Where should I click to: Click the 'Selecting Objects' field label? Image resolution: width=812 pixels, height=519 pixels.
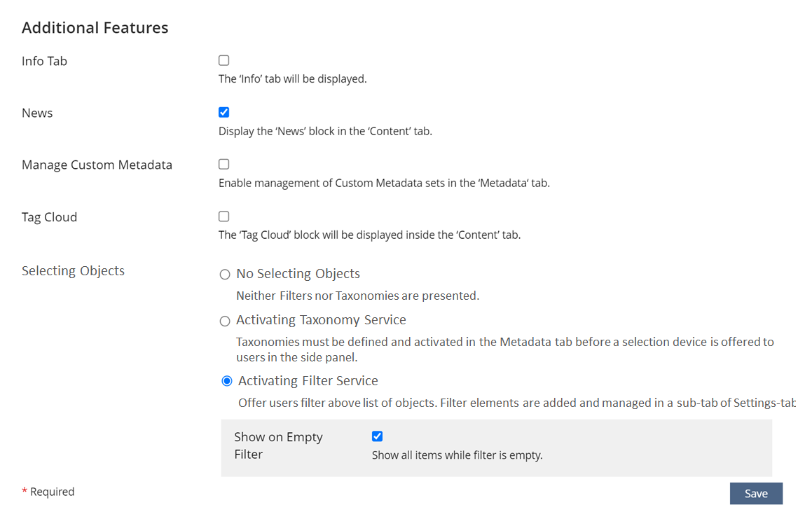[x=73, y=271]
